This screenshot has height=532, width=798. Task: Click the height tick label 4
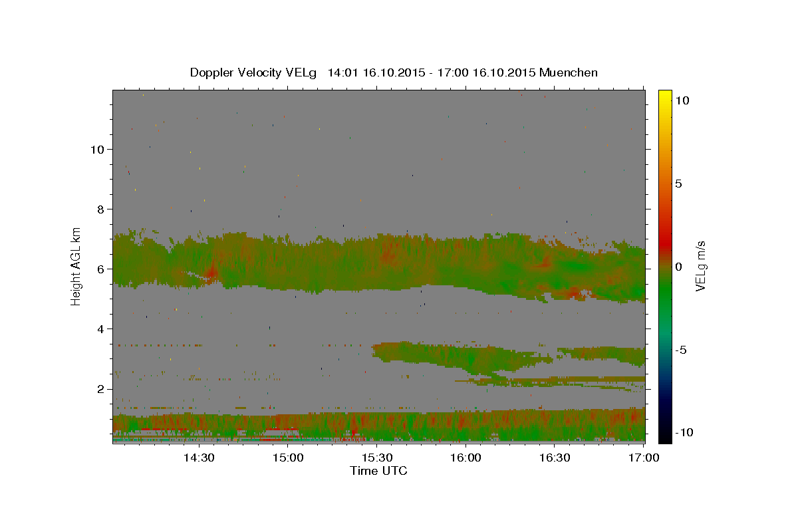pos(100,329)
